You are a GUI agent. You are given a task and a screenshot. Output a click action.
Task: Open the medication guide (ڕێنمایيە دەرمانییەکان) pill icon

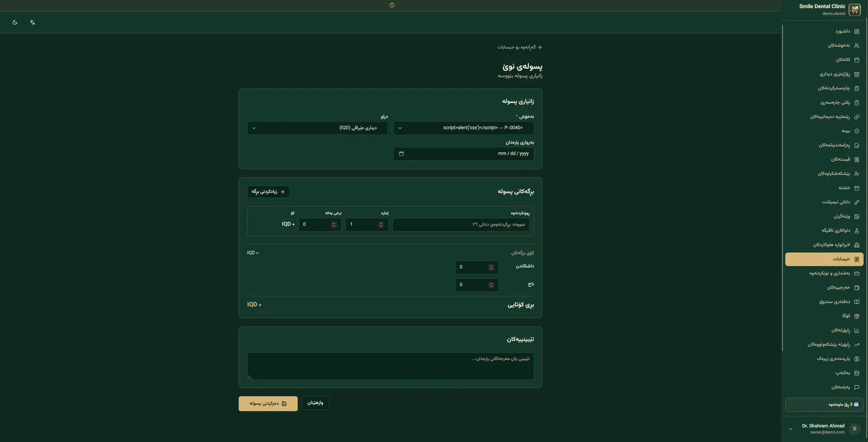857,117
